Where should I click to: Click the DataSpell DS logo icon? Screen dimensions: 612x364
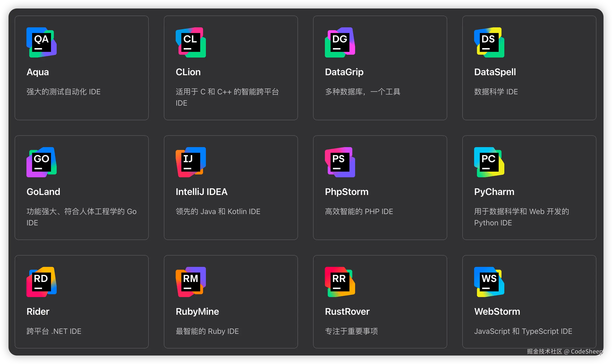click(x=489, y=42)
